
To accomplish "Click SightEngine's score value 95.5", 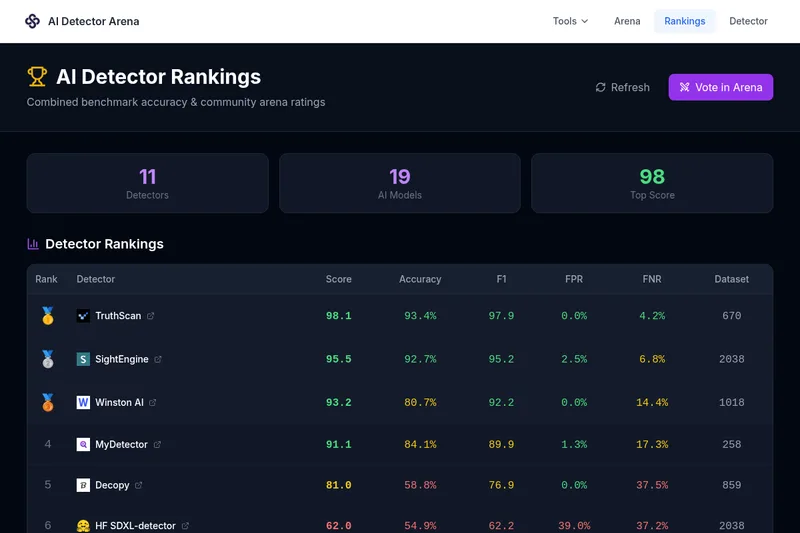I will point(339,359).
